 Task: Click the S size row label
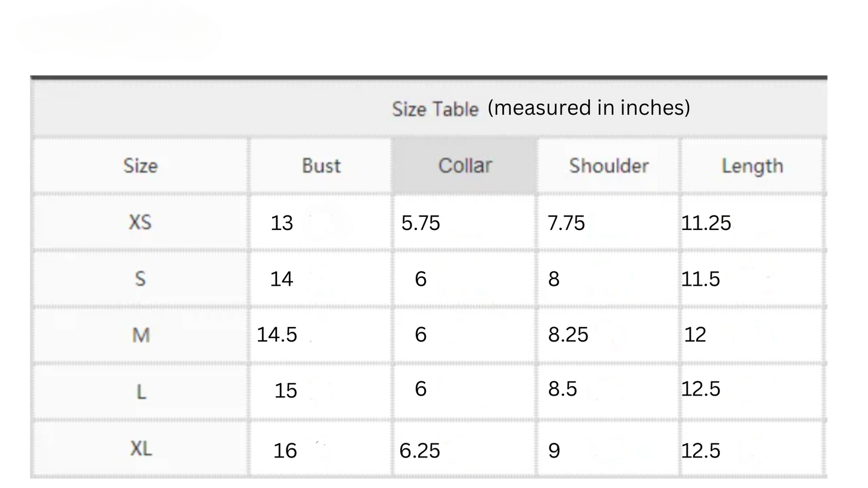(x=140, y=279)
